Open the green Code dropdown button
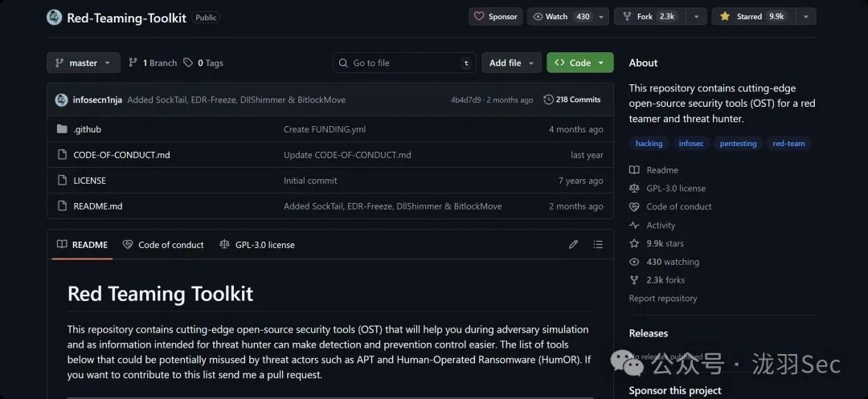868x399 pixels. tap(579, 63)
